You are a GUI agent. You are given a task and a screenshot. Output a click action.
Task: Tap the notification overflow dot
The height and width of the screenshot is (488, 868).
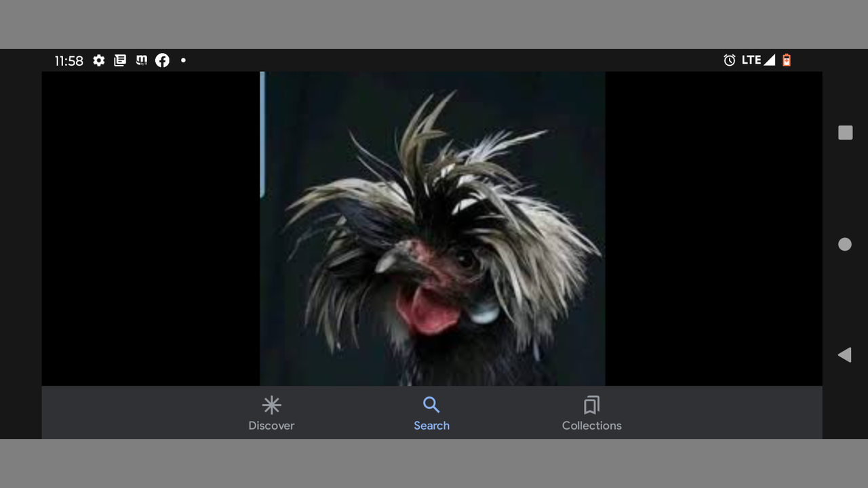[x=183, y=60]
